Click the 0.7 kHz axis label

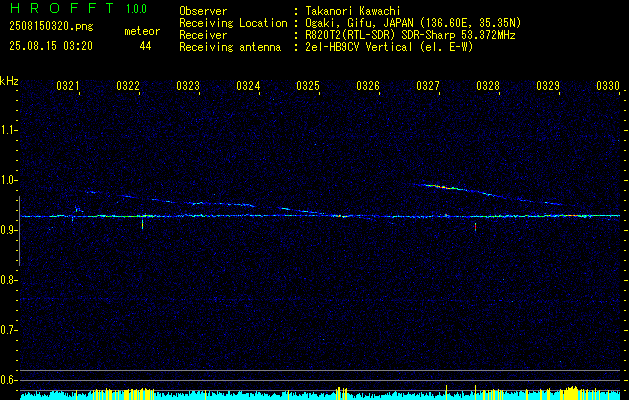point(8,330)
